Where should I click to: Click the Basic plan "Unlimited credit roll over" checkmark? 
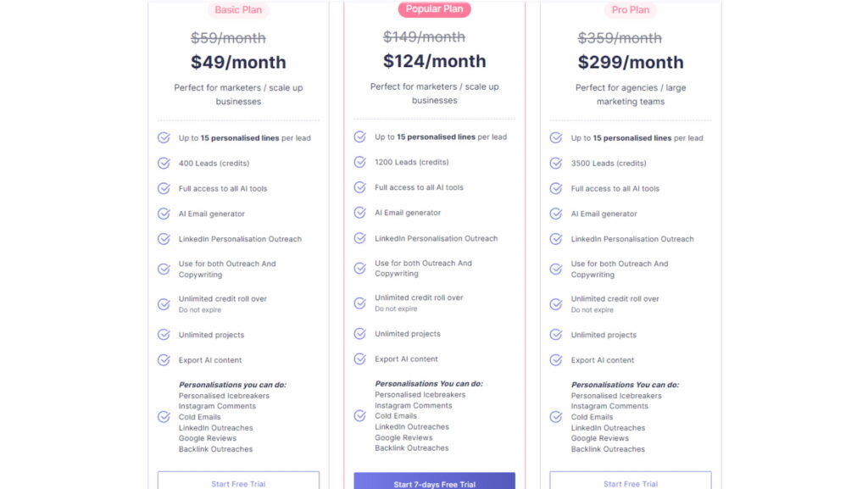(x=164, y=303)
